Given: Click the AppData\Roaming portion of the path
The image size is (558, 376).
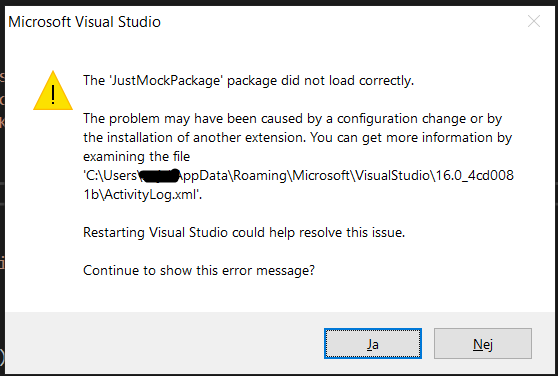Looking at the screenshot, I should [x=232, y=176].
